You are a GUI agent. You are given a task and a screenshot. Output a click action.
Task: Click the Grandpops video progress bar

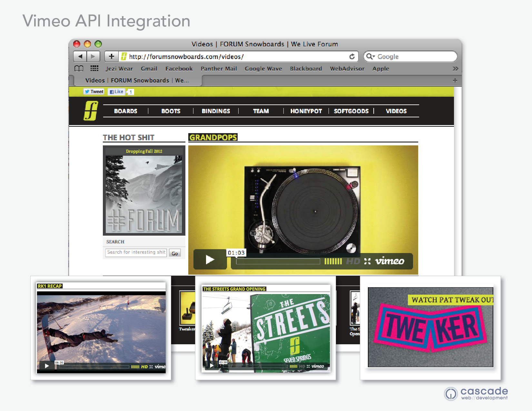(x=278, y=261)
